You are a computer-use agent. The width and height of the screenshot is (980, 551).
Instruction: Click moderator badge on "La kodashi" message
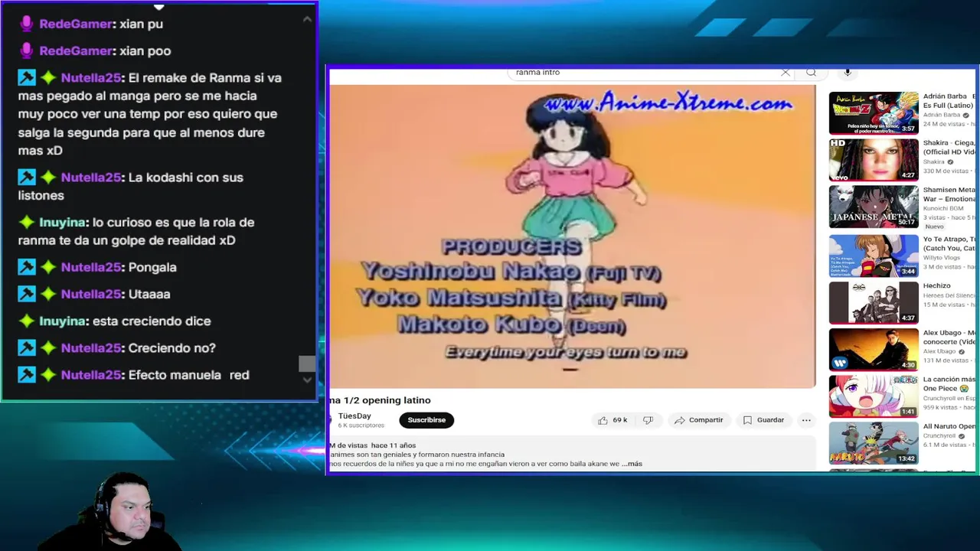coord(27,177)
